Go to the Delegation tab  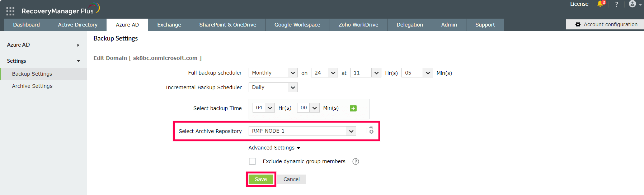(x=410, y=25)
